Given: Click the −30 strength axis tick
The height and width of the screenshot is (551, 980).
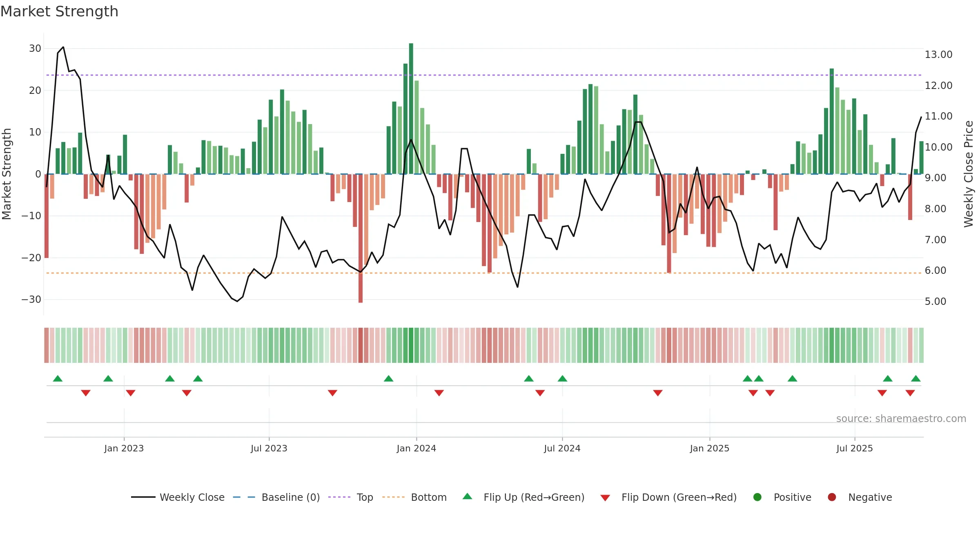Looking at the screenshot, I should coord(31,300).
